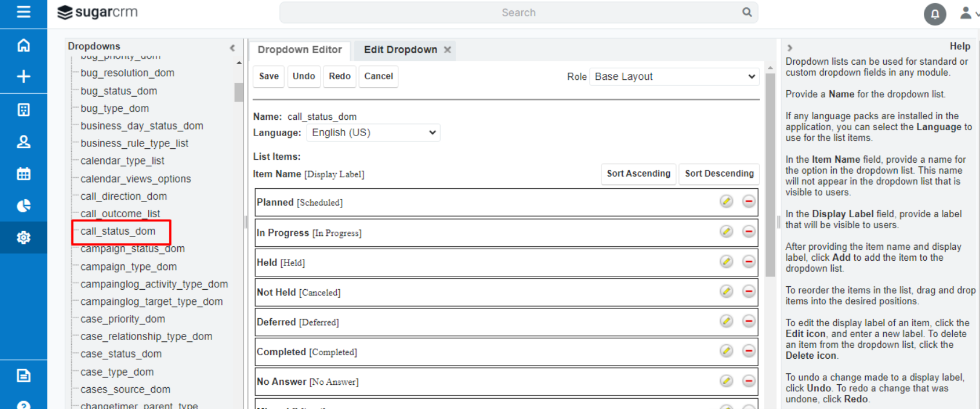This screenshot has width=980, height=409.
Task: Expand the Help panel arrow
Action: point(790,47)
